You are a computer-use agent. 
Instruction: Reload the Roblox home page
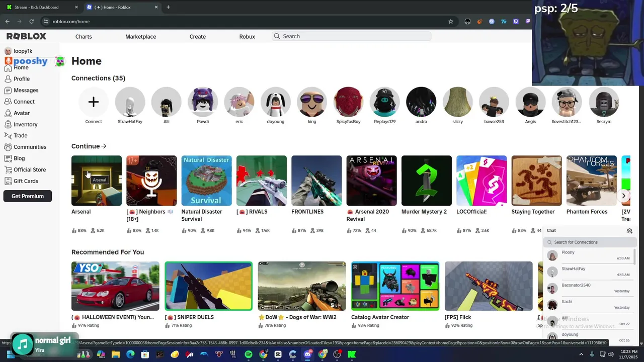pyautogui.click(x=31, y=22)
